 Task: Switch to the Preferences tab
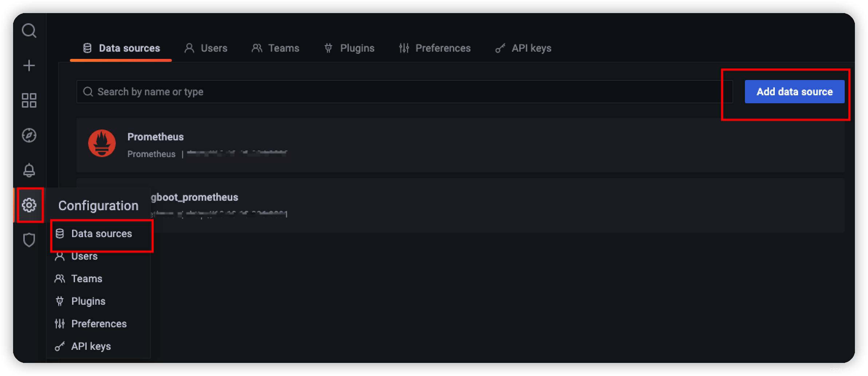click(435, 48)
